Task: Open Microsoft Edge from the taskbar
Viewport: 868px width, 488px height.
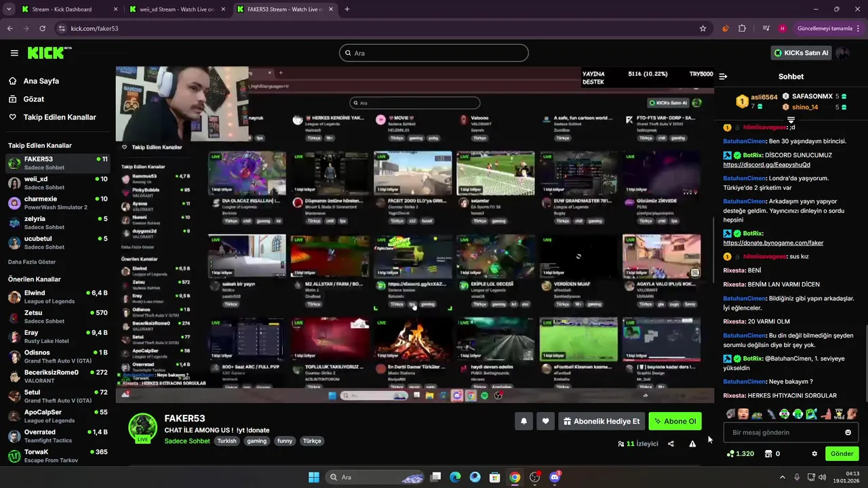Action: 456,477
